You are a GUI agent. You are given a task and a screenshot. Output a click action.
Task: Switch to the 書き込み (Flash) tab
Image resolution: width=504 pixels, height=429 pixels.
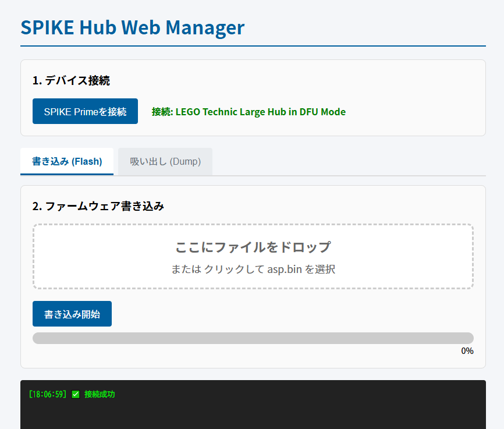point(67,161)
